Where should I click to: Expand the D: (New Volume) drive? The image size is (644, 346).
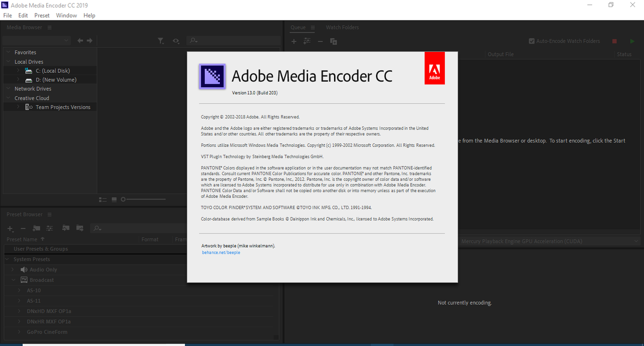[x=19, y=80]
